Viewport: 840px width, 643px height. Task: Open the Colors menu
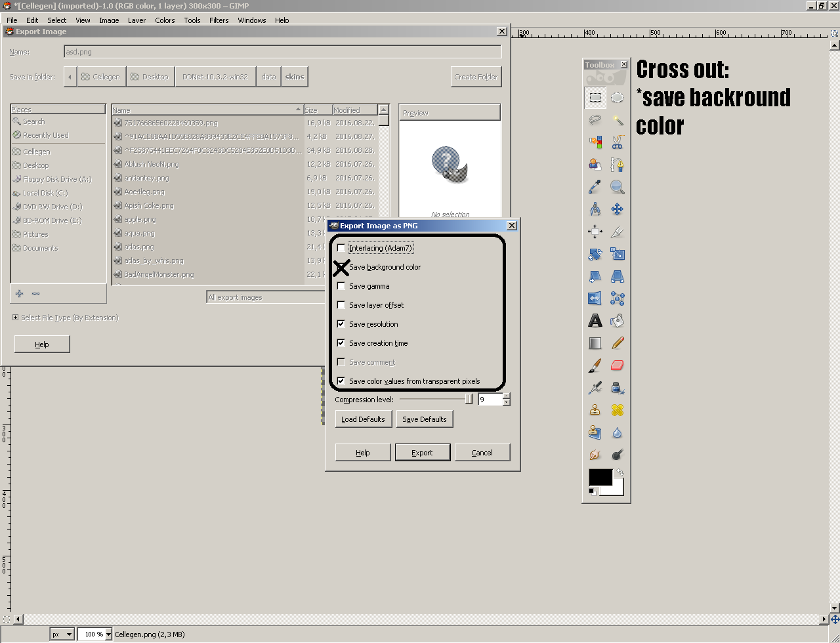coord(164,20)
